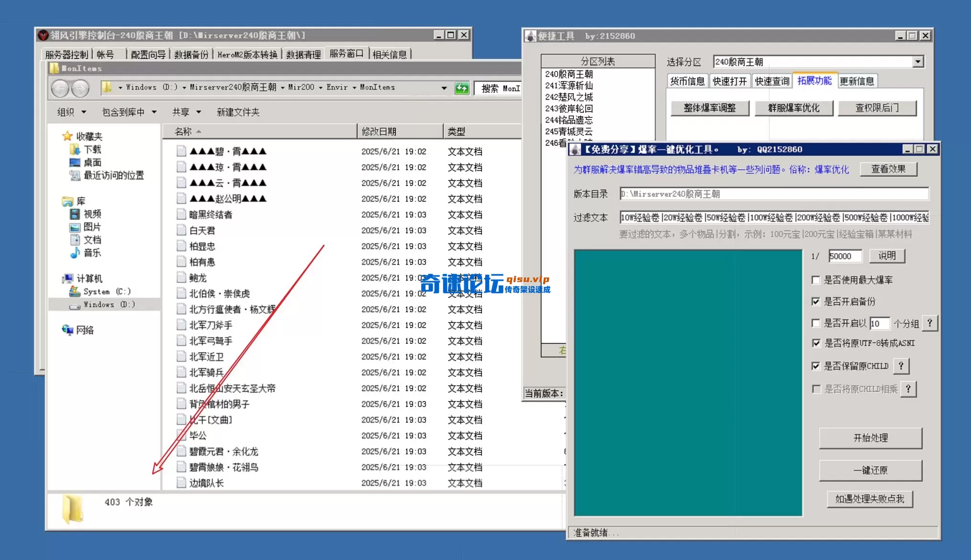
Task: Open the 图片 pictures library icon
Action: pyautogui.click(x=76, y=227)
